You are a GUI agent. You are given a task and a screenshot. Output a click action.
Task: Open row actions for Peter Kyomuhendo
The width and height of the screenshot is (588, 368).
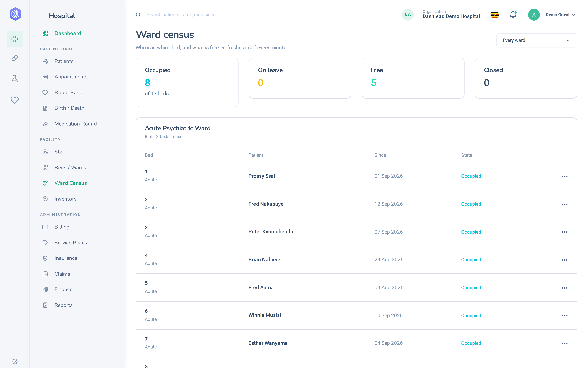[x=564, y=232]
